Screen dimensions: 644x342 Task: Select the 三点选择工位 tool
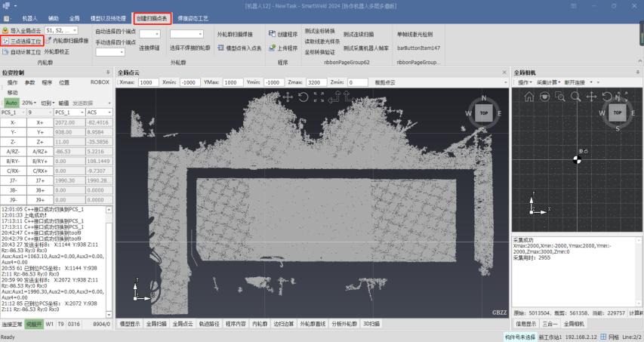pyautogui.click(x=22, y=42)
